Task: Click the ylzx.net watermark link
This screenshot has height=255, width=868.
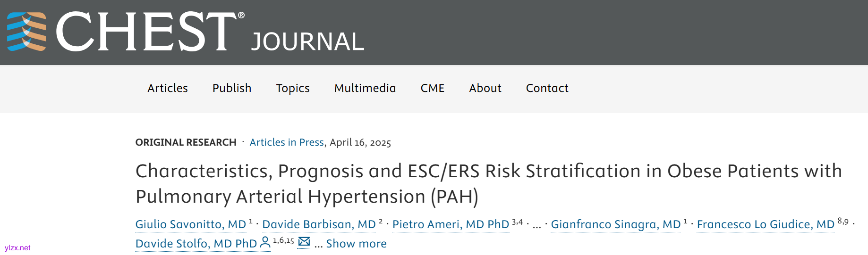Action: click(17, 248)
